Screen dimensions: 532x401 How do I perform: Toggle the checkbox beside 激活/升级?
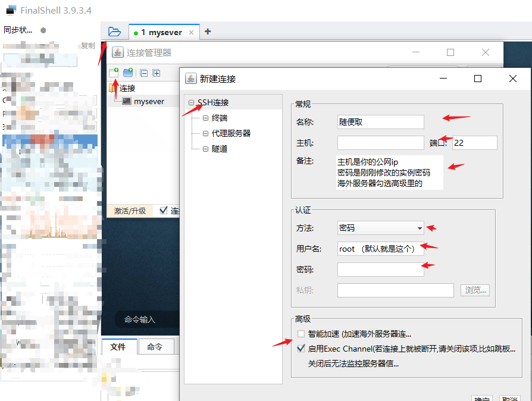coord(164,211)
